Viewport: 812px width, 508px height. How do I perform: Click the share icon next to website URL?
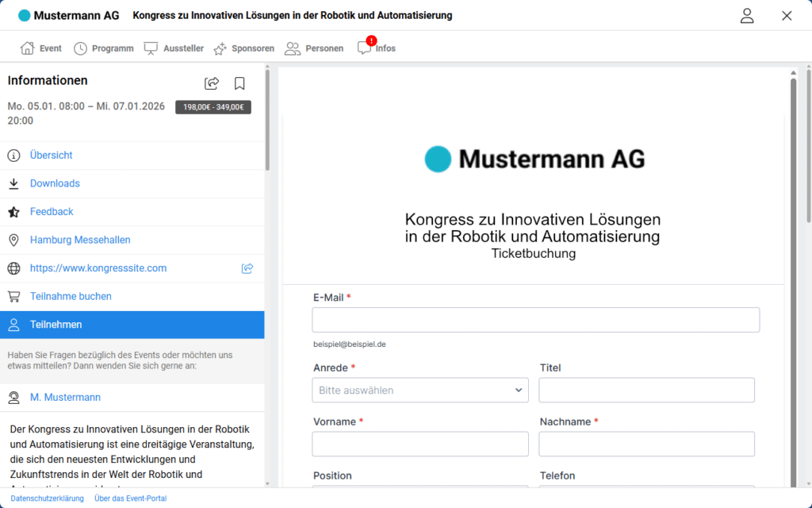pos(247,268)
